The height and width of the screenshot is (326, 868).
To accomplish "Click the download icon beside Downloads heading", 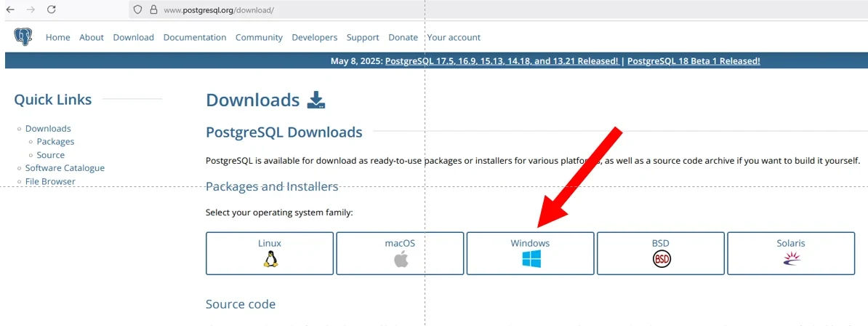I will click(316, 100).
